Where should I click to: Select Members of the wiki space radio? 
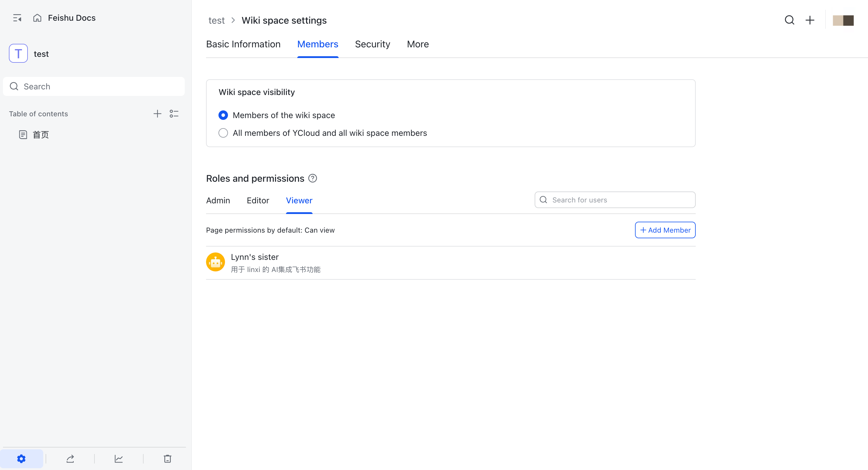click(223, 115)
